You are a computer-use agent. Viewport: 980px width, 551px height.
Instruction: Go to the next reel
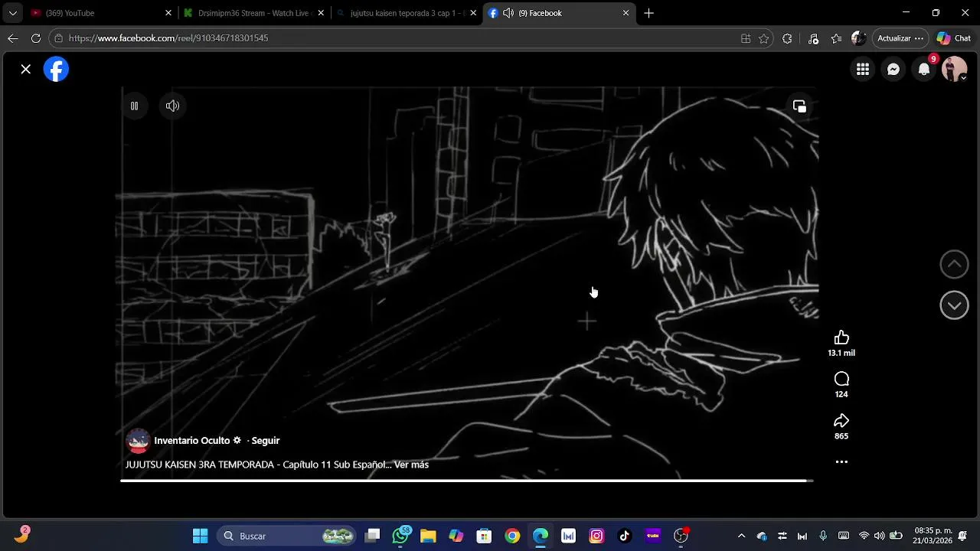pyautogui.click(x=954, y=305)
